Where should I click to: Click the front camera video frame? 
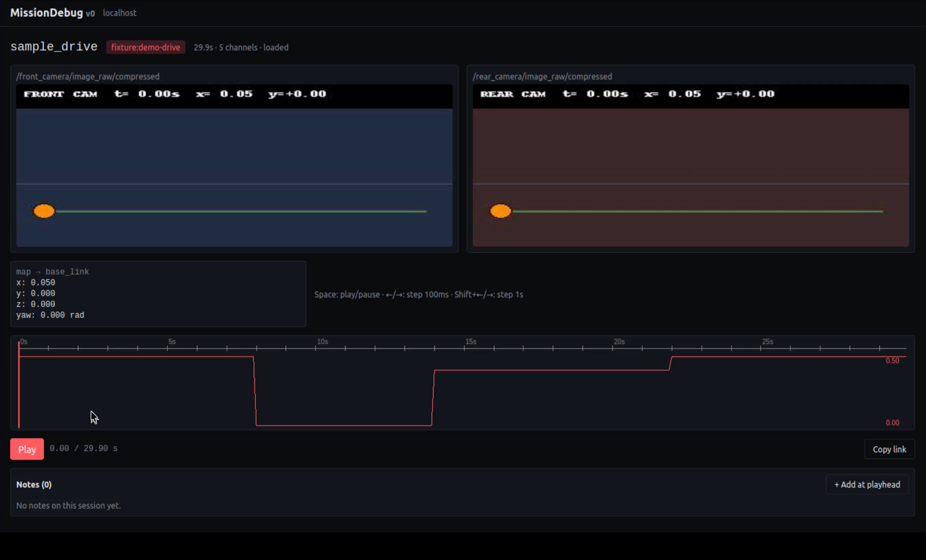pos(234,165)
